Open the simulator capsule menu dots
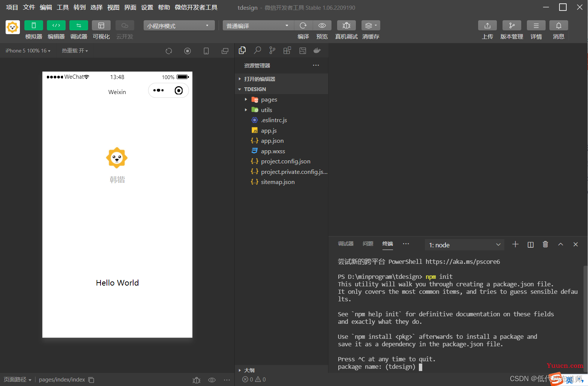The width and height of the screenshot is (588, 386). tap(159, 90)
